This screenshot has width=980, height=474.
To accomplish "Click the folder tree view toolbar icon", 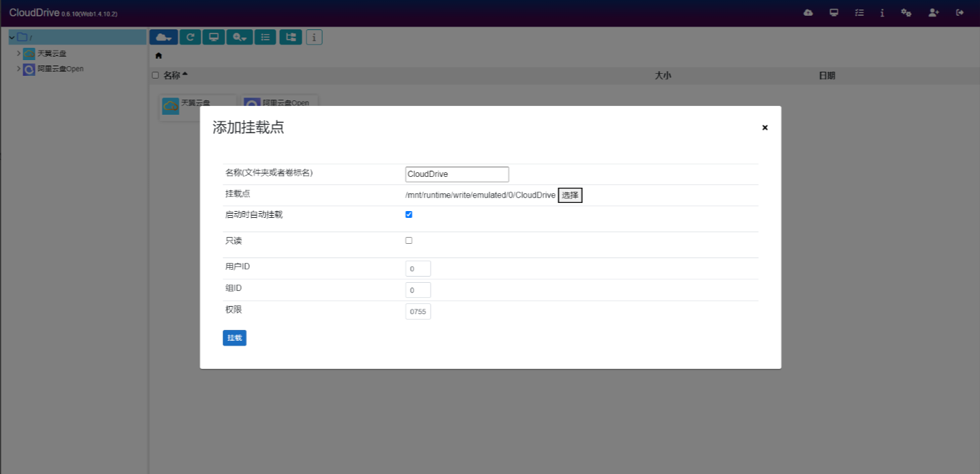I will coord(291,38).
